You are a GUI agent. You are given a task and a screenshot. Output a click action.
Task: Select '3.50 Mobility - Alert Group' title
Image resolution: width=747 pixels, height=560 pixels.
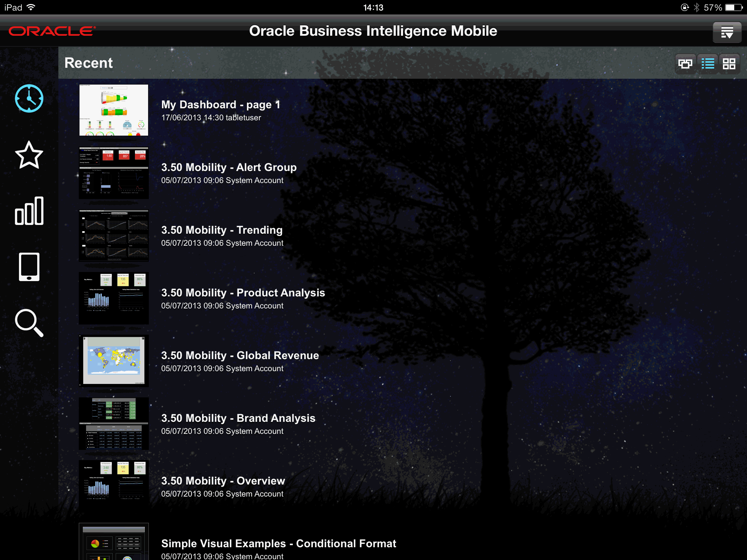pyautogui.click(x=229, y=167)
